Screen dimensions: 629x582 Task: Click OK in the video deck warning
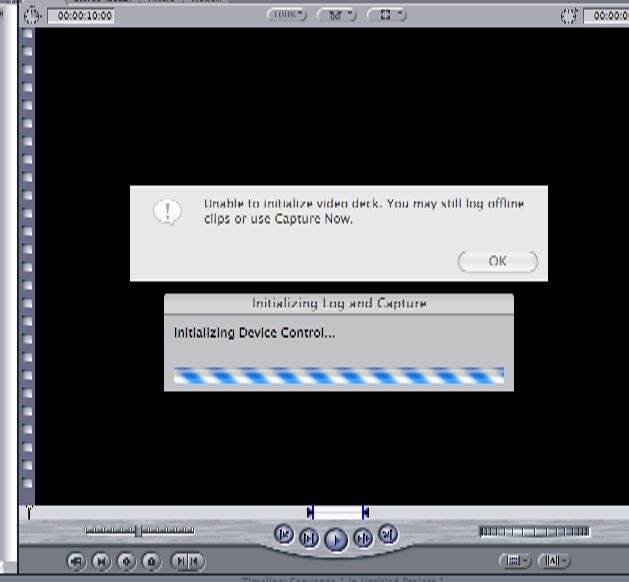tap(497, 261)
